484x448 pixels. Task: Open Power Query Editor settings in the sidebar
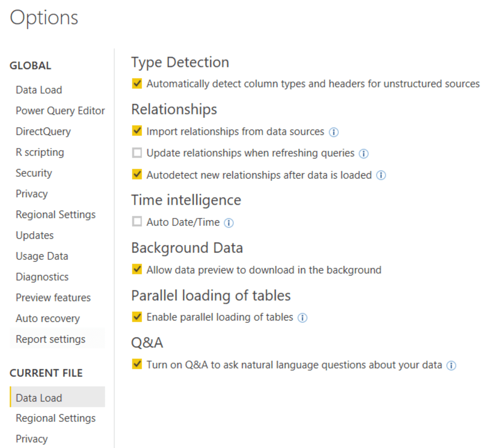click(60, 111)
